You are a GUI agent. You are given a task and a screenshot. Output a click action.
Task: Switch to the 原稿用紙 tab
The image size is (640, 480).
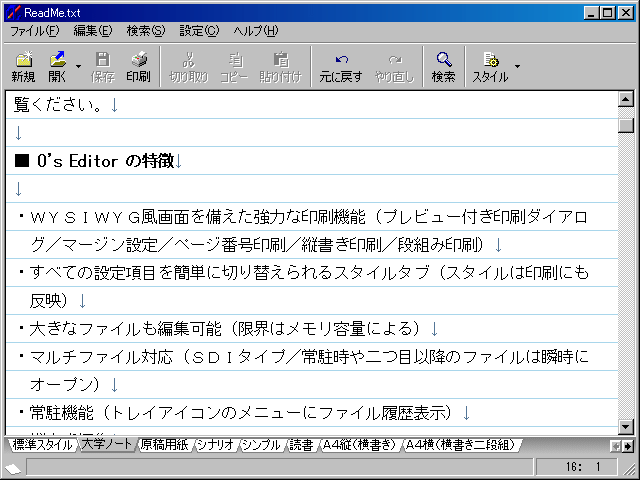click(164, 445)
